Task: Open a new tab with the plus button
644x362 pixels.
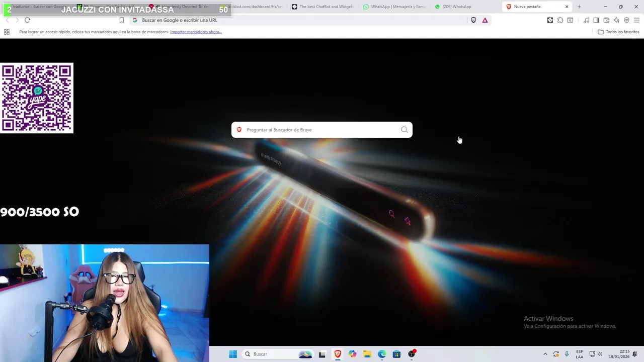Action: pyautogui.click(x=579, y=7)
